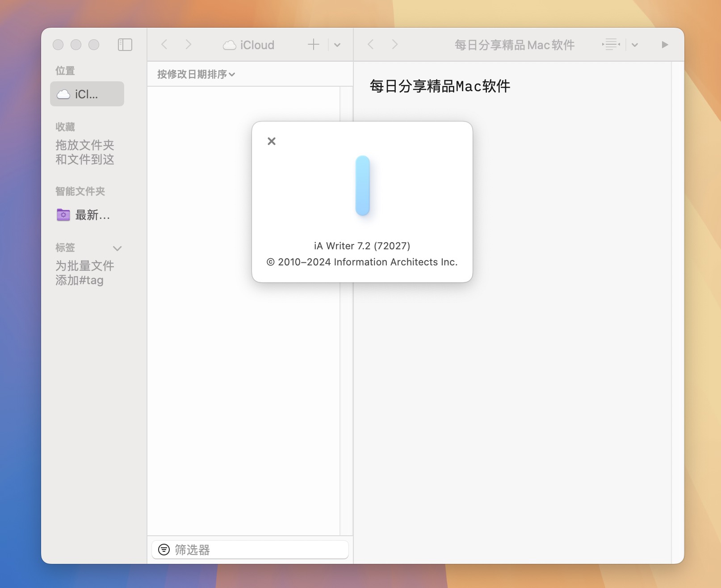Click the zoom window button
The height and width of the screenshot is (588, 721).
tap(94, 45)
